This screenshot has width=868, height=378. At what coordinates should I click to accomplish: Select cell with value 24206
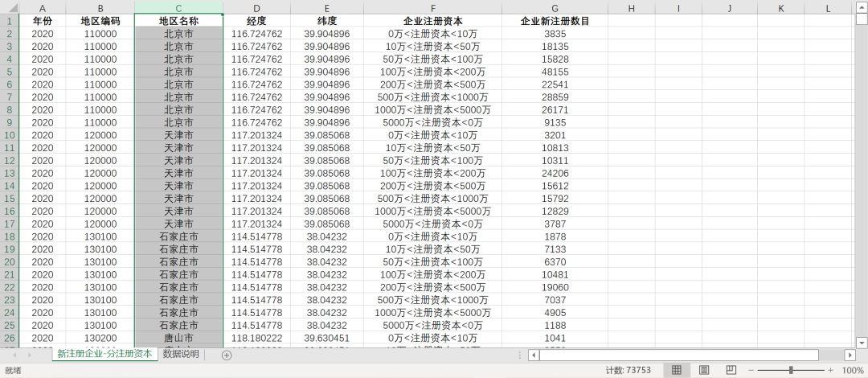(555, 173)
